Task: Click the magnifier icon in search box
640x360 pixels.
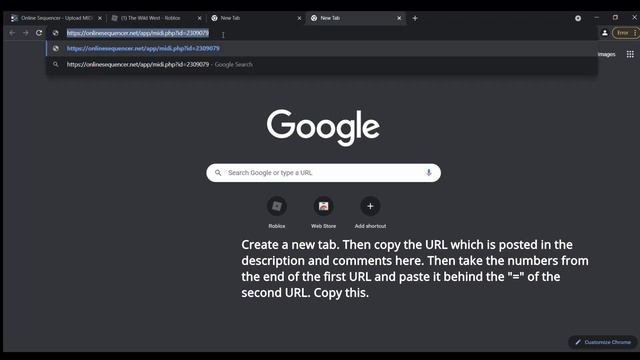Action: point(218,173)
